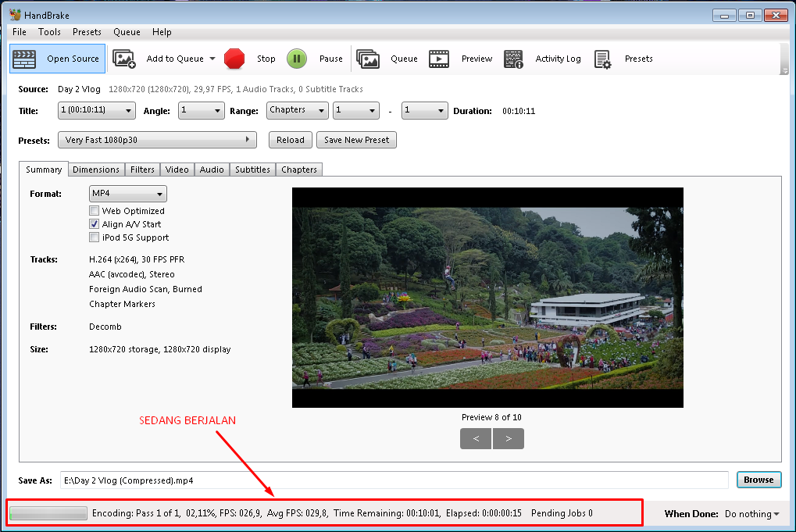This screenshot has height=532, width=796.
Task: Open the Help menu
Action: 162,32
